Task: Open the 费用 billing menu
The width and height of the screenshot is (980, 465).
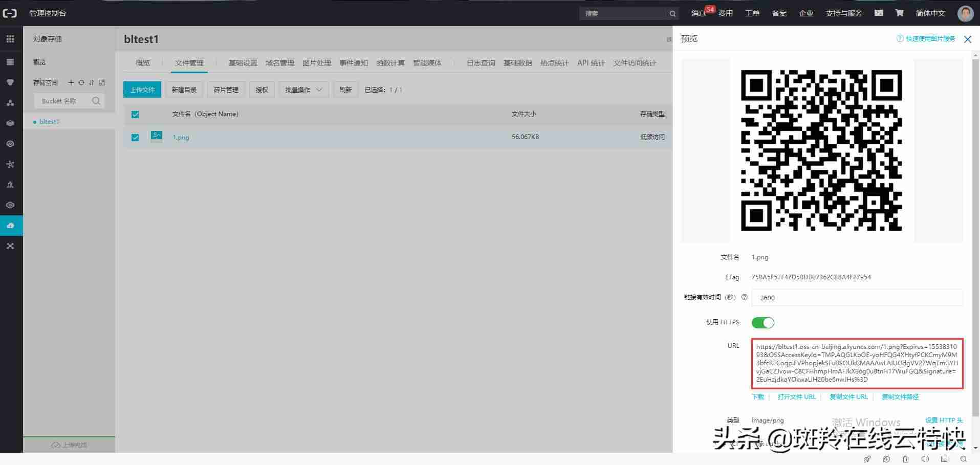Action: (726, 13)
